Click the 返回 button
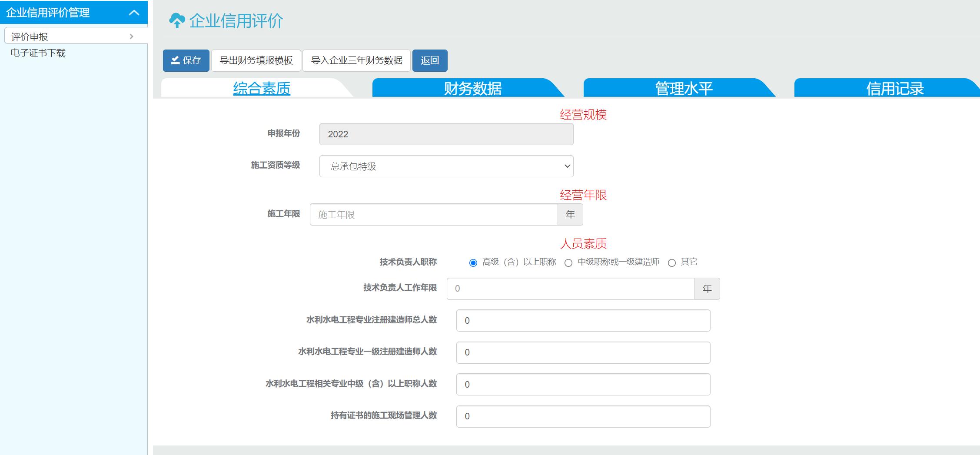Image resolution: width=980 pixels, height=455 pixels. coord(430,60)
